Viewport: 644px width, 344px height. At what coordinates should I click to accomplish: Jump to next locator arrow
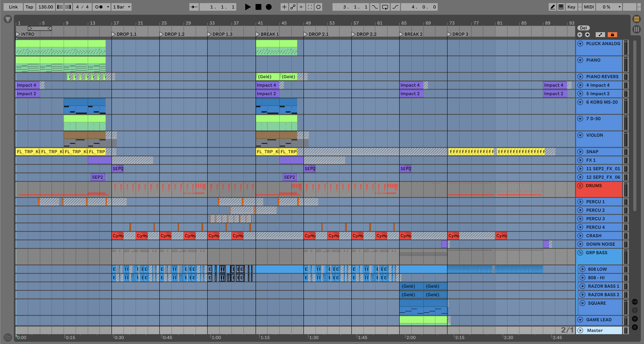point(587,35)
